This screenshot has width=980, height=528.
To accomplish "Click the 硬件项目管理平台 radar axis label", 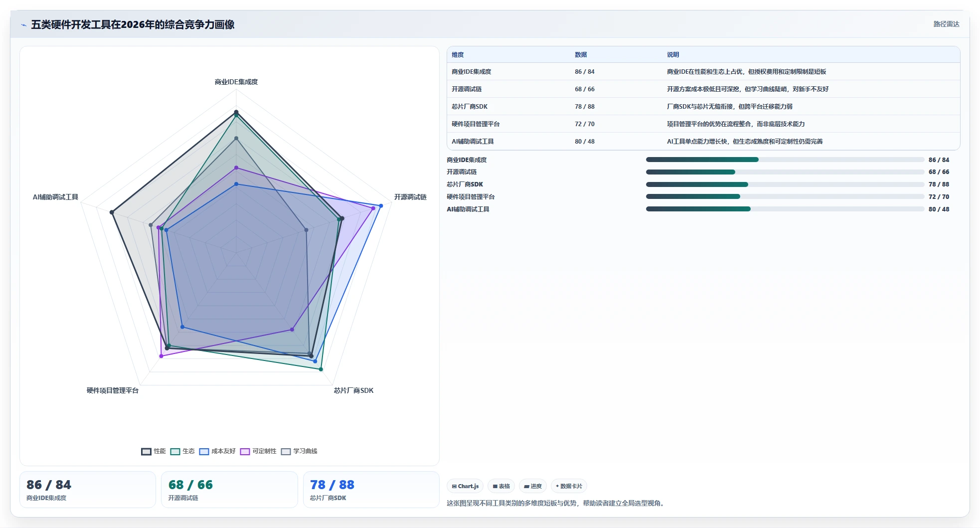I will click(x=113, y=390).
